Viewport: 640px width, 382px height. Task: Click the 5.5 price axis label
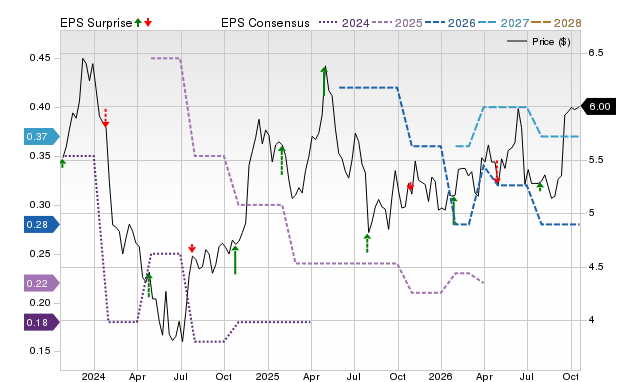click(596, 160)
